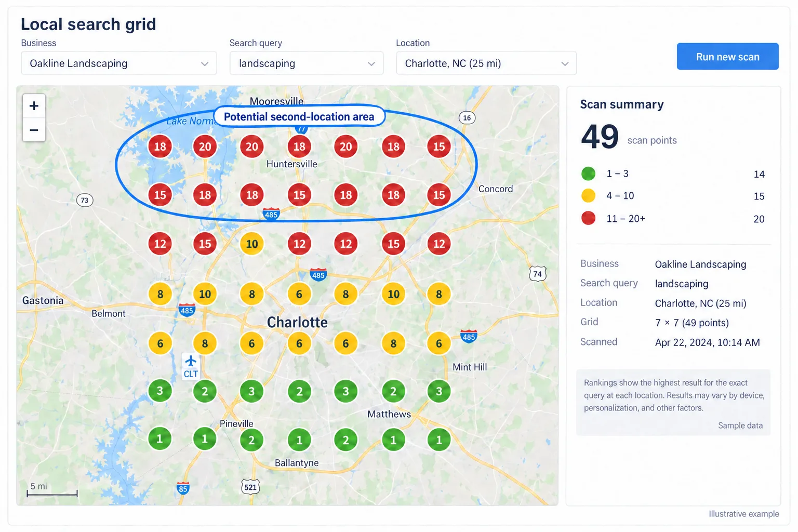
Task: Open the Search query dropdown
Action: coord(307,63)
